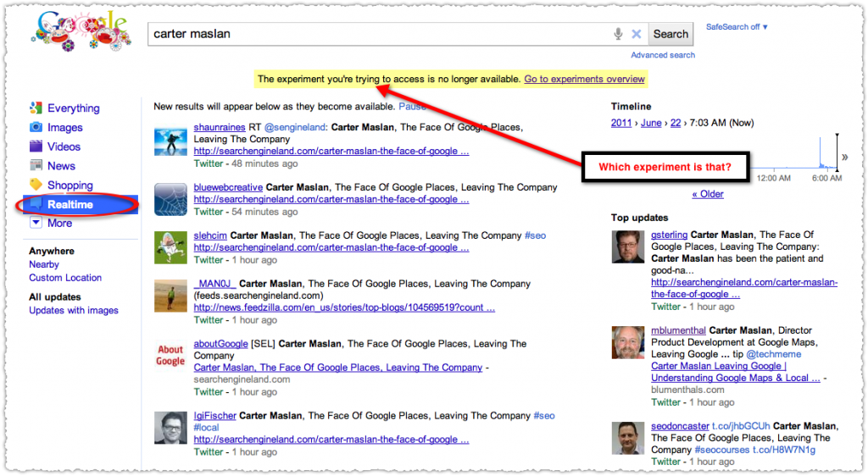Open mblumenthal profile photo
The image size is (868, 476).
(x=628, y=342)
